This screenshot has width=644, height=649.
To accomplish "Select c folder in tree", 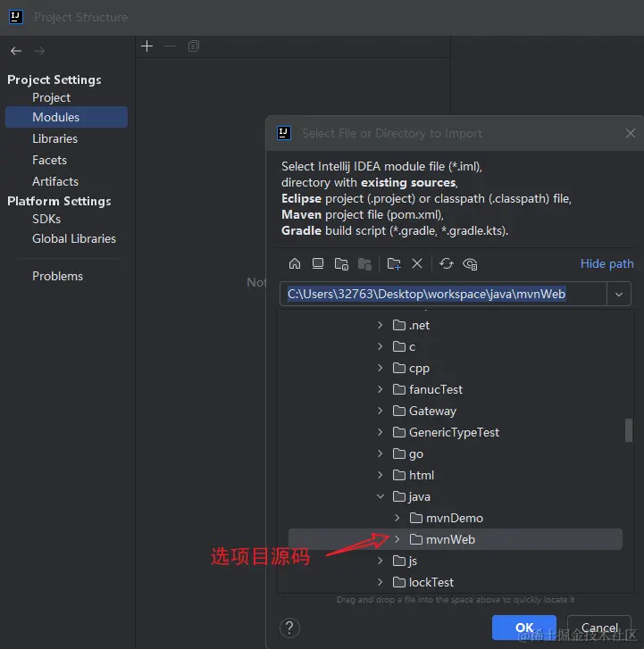I will [x=404, y=346].
